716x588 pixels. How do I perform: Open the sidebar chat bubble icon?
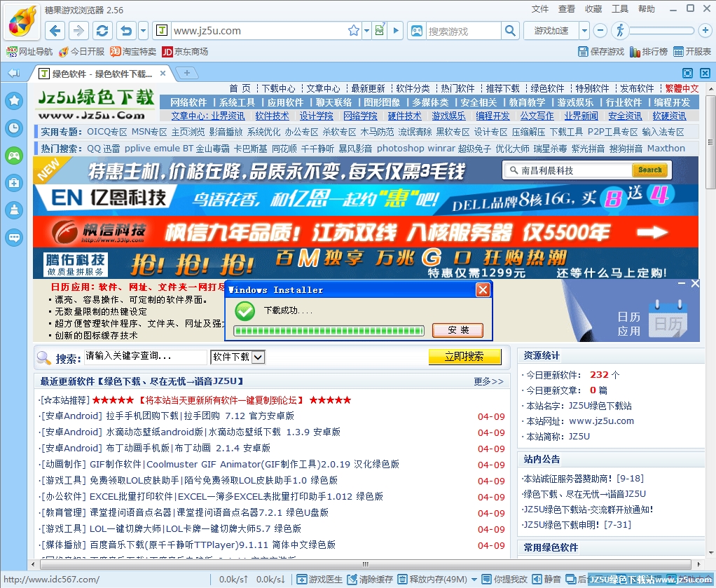tap(14, 238)
